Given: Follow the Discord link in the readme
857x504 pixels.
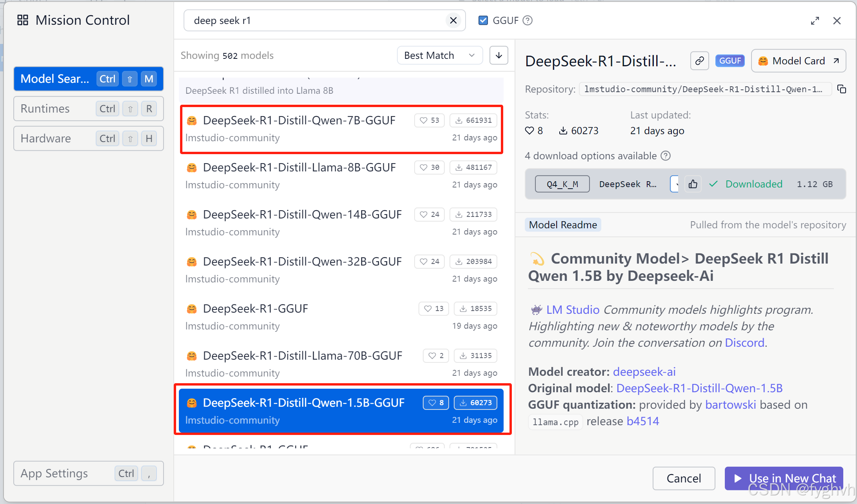Looking at the screenshot, I should point(744,343).
